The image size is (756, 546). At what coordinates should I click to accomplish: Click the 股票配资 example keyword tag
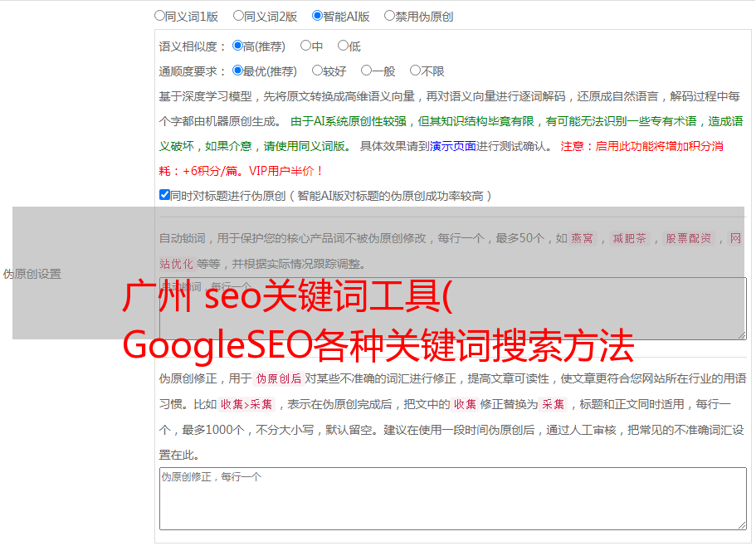pyautogui.click(x=689, y=238)
